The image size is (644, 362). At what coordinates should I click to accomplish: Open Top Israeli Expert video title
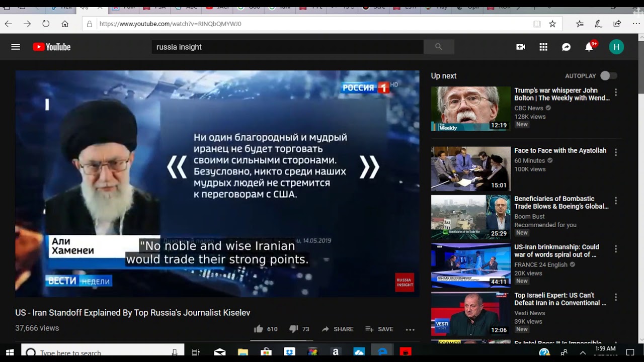click(x=560, y=299)
